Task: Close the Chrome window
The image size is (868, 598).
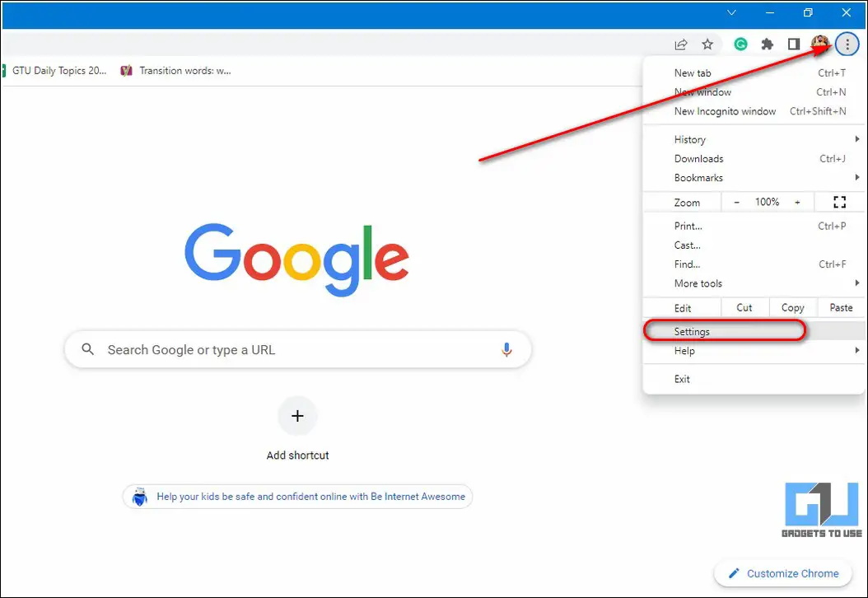Action: click(846, 12)
